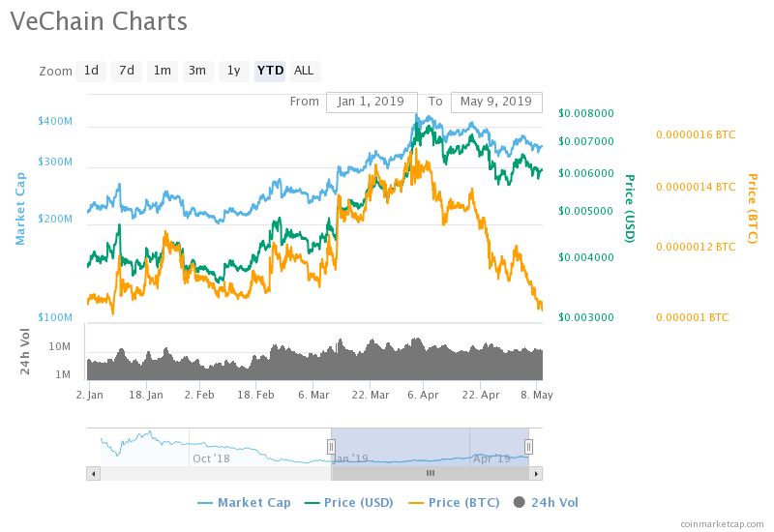Click the Oct '18 region in navigator
The width and height of the screenshot is (774, 532).
(x=211, y=458)
